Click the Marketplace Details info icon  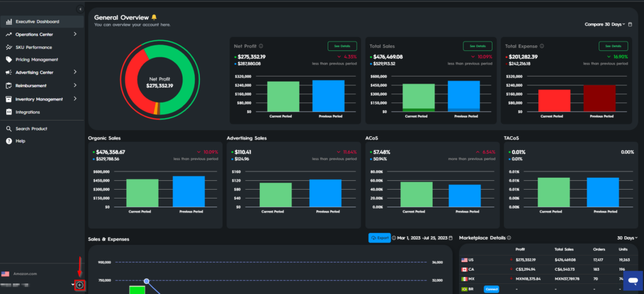click(x=509, y=238)
